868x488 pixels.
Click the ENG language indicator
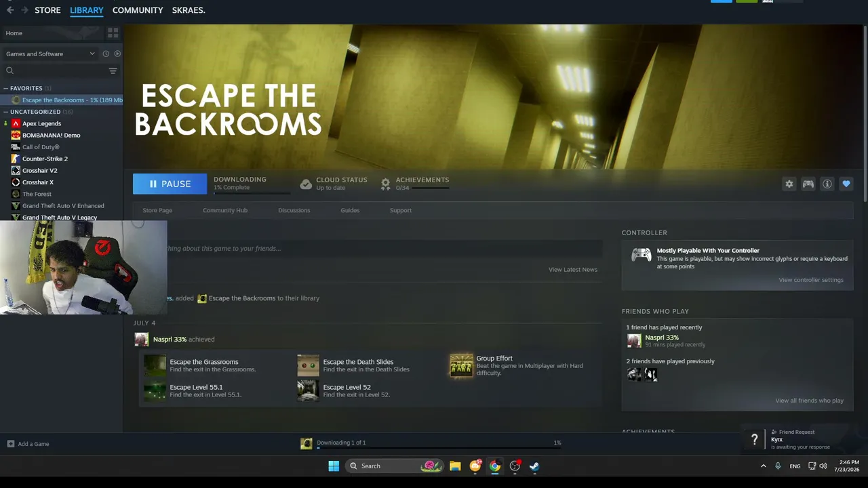[795, 466]
